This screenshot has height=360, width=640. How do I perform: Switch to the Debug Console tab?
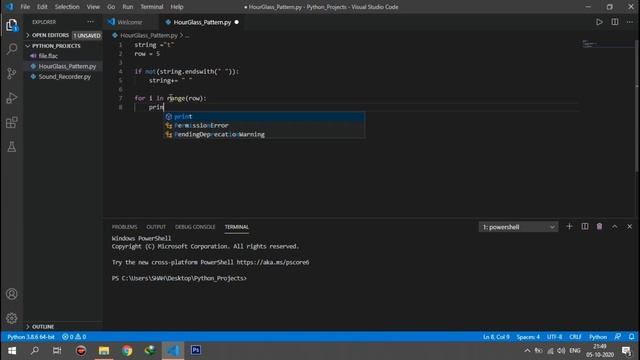(x=195, y=227)
